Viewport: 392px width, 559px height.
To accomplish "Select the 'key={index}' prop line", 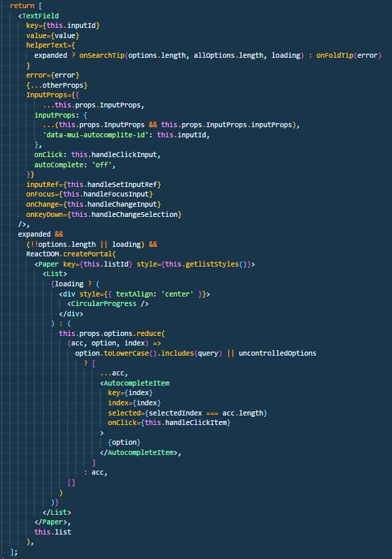I will 130,393.
